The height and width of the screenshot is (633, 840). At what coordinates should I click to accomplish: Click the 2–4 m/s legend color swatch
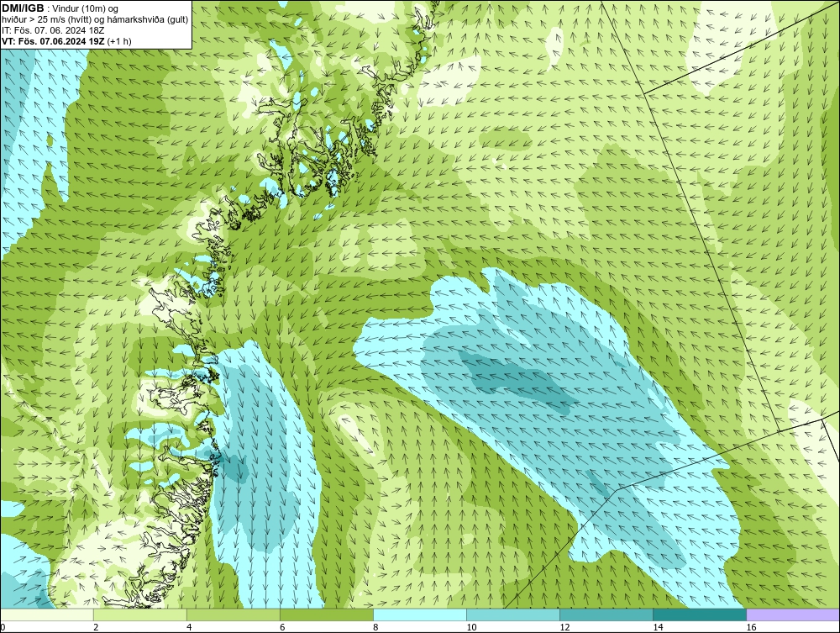[140, 615]
